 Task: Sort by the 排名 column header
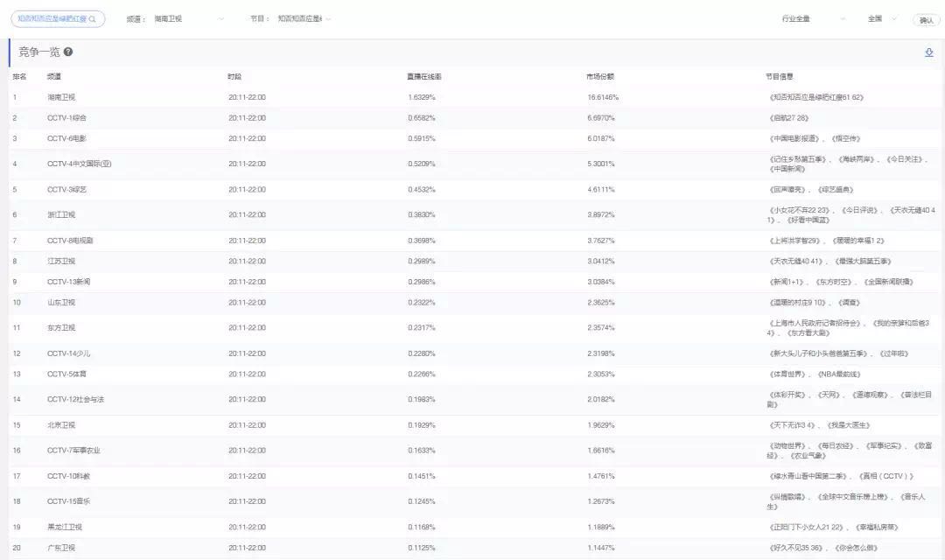(x=19, y=77)
